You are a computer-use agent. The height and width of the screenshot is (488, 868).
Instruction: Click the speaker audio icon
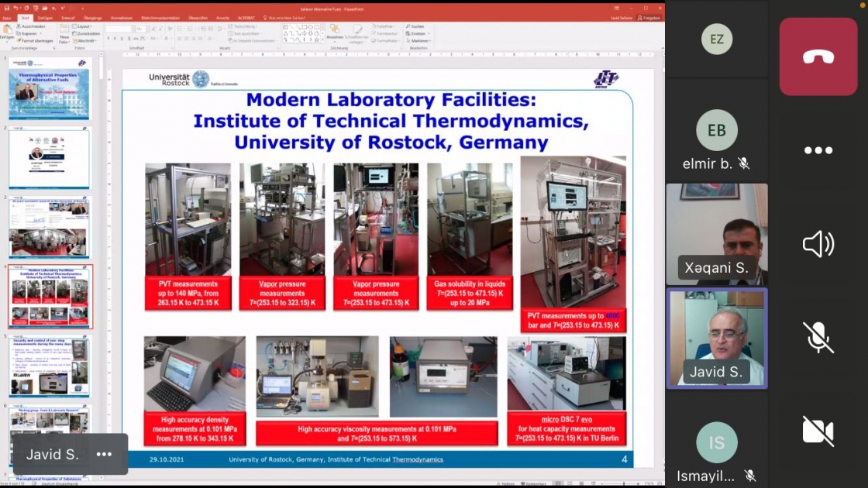click(x=818, y=244)
